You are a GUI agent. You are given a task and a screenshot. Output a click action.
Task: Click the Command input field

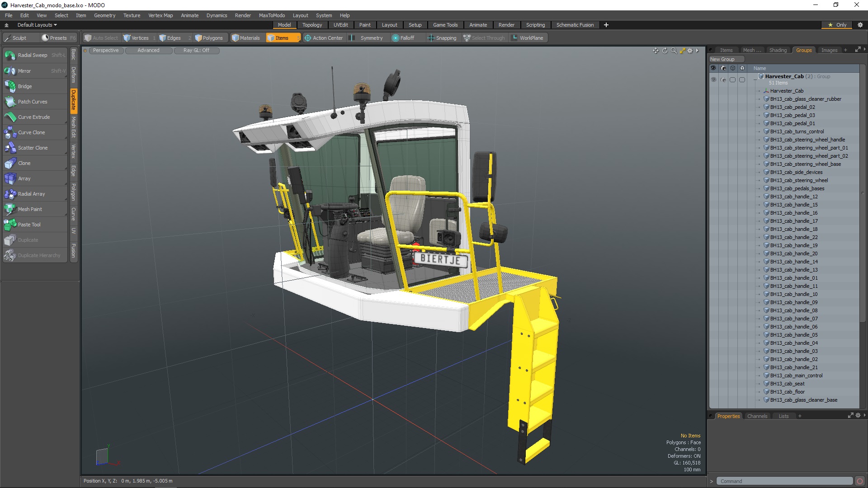(784, 481)
